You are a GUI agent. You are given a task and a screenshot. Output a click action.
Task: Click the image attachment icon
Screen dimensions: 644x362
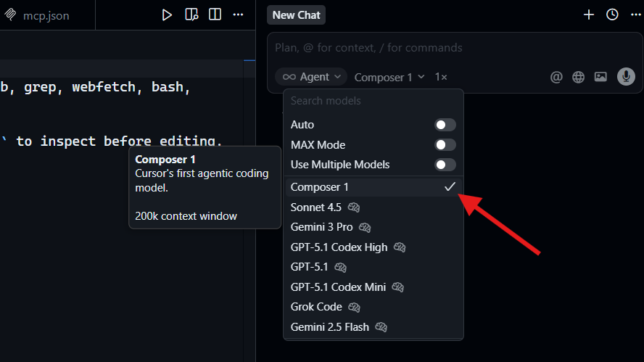point(600,77)
